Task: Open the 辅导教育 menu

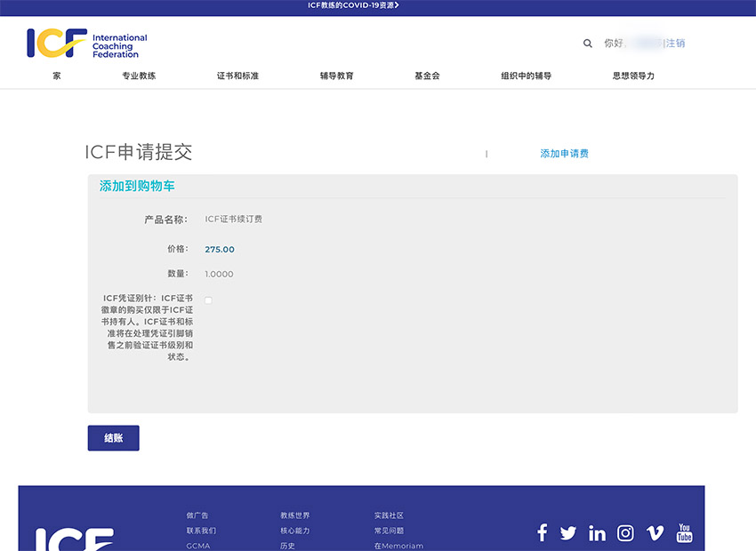Action: click(337, 76)
